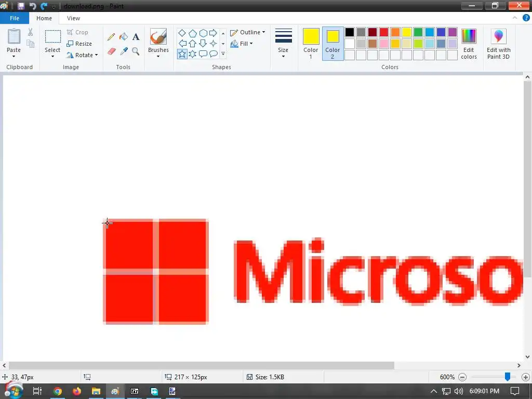Select the Color picker eyedropper tool
This screenshot has height=399, width=532.
124,51
